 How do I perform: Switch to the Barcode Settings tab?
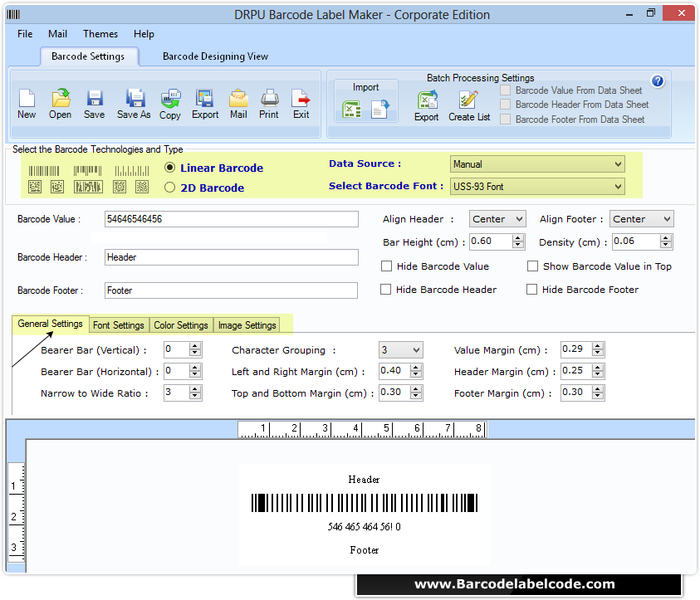pyautogui.click(x=88, y=56)
